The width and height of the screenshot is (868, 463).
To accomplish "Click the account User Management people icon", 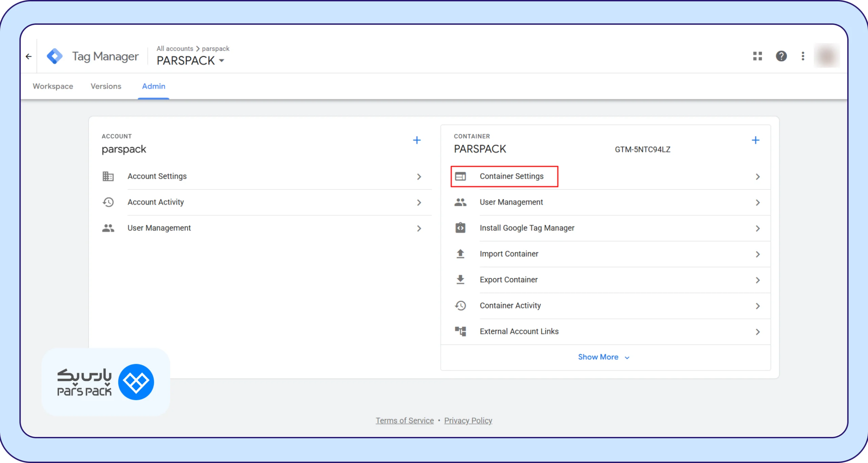I will point(108,228).
